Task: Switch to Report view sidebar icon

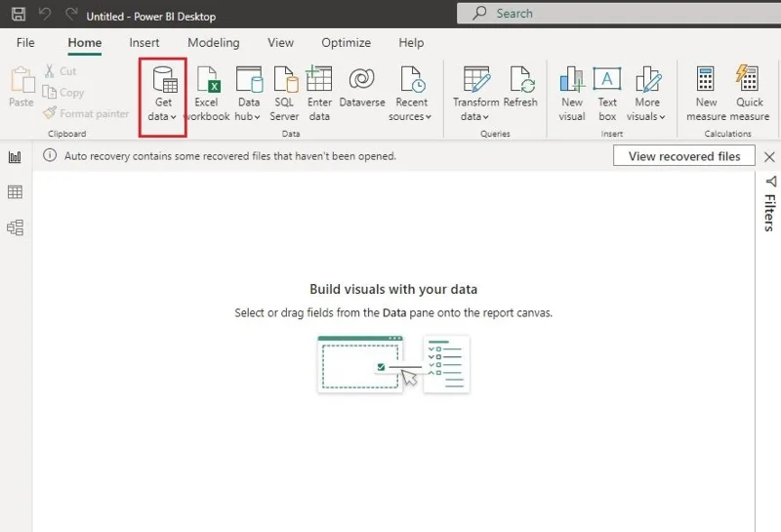Action: coord(15,157)
